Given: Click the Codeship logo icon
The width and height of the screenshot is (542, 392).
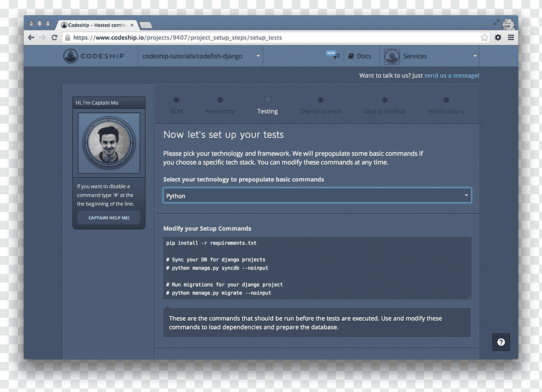Looking at the screenshot, I should coord(71,55).
